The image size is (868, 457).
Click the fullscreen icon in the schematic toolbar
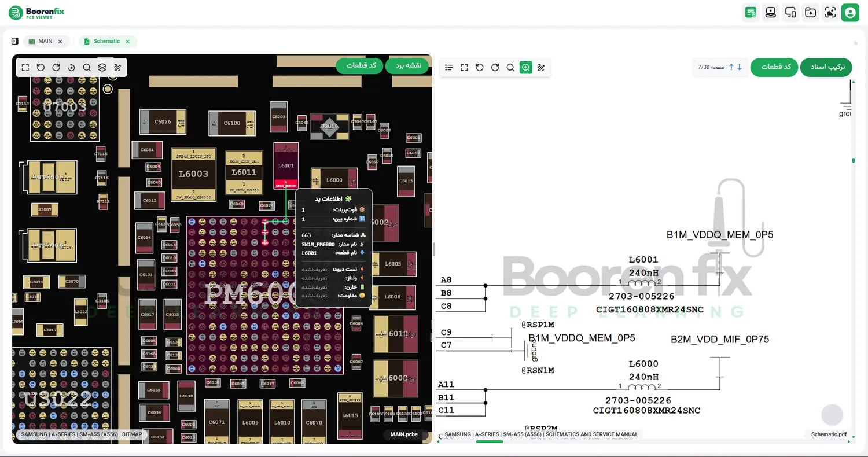[x=464, y=68]
